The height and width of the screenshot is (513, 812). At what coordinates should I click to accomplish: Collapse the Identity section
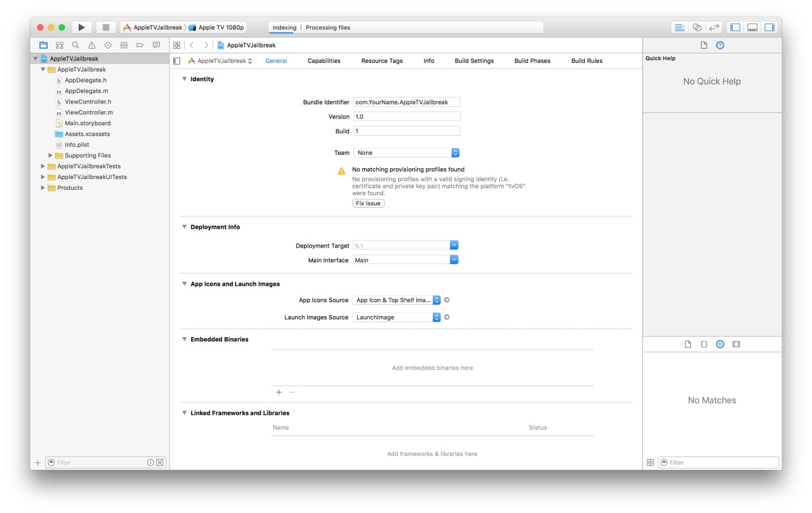click(x=185, y=79)
